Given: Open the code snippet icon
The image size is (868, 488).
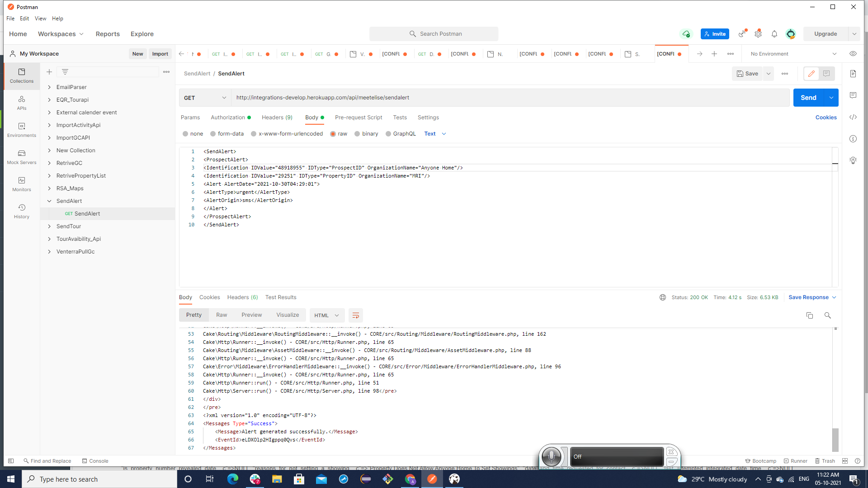Looking at the screenshot, I should (x=853, y=117).
